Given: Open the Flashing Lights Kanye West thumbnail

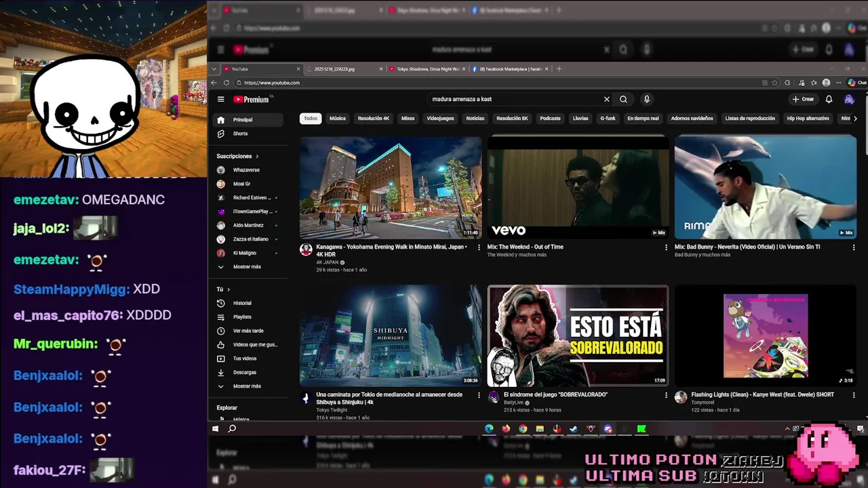Looking at the screenshot, I should coord(766,335).
